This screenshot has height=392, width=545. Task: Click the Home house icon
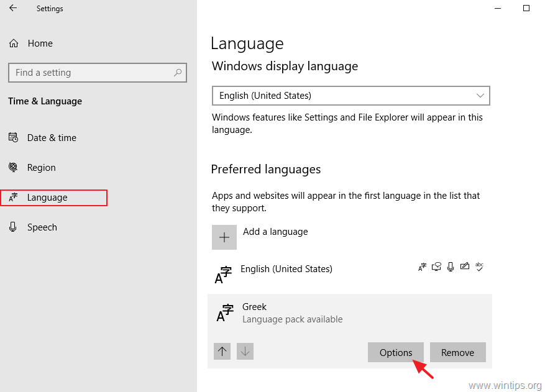click(x=14, y=43)
